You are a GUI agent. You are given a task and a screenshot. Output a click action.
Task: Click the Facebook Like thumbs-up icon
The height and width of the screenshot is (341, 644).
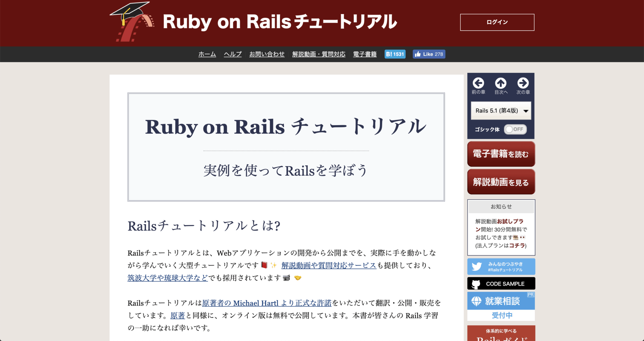pyautogui.click(x=419, y=54)
